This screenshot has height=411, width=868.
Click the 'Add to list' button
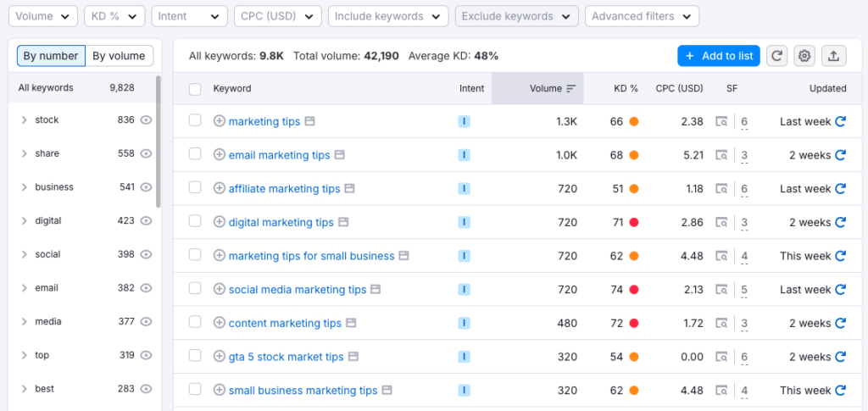coord(718,56)
